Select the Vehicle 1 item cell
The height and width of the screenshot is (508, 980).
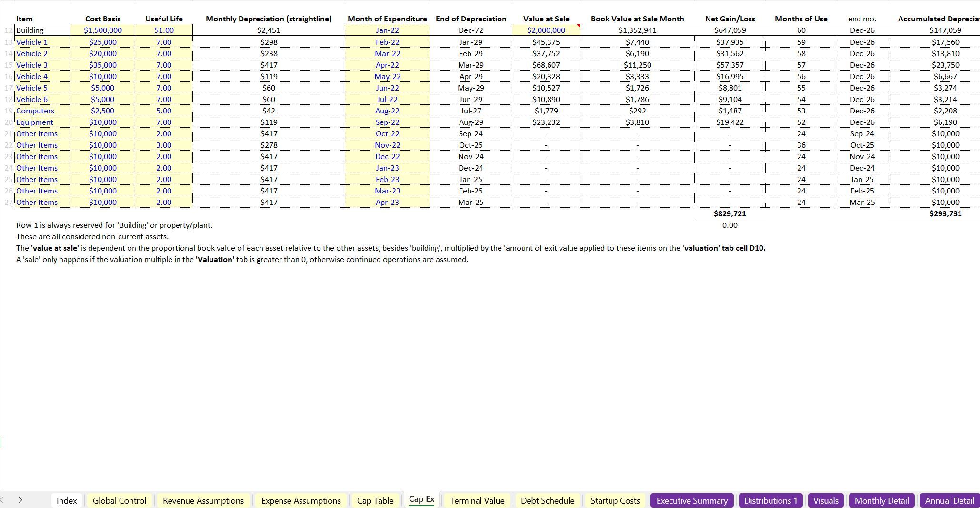pyautogui.click(x=42, y=42)
